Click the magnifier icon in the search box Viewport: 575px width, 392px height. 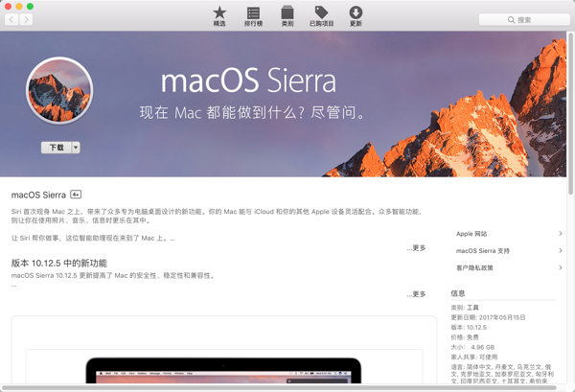click(x=511, y=20)
